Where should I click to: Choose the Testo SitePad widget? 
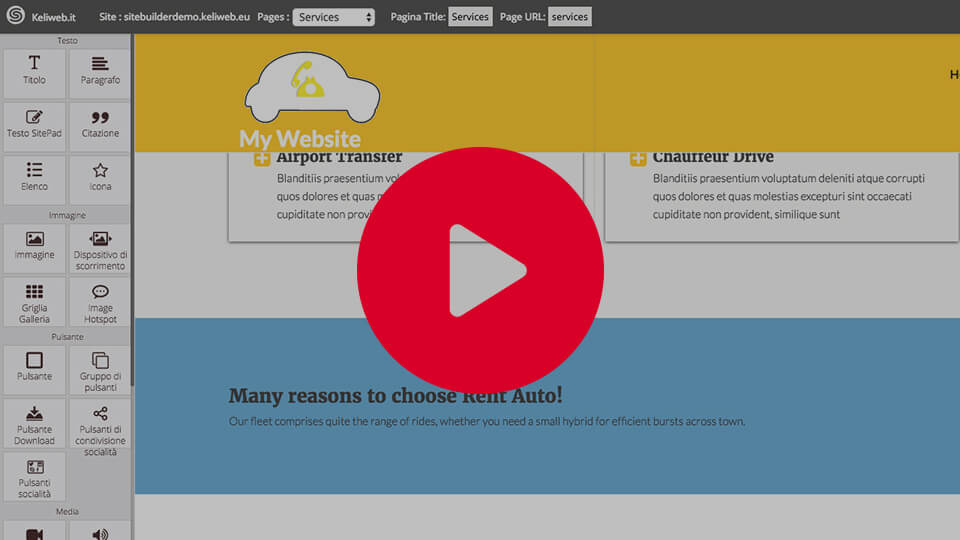pos(34,124)
